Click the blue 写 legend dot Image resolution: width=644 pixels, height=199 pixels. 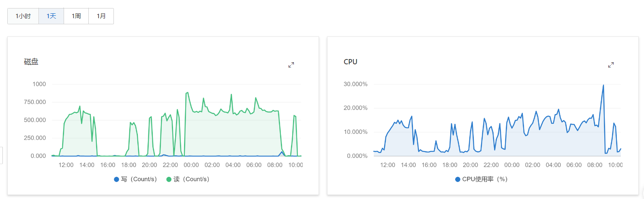117,179
